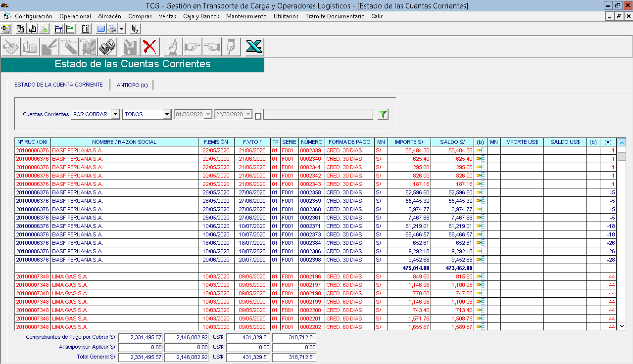Click the green funnel filter icon
The width and height of the screenshot is (633, 364).
click(383, 114)
